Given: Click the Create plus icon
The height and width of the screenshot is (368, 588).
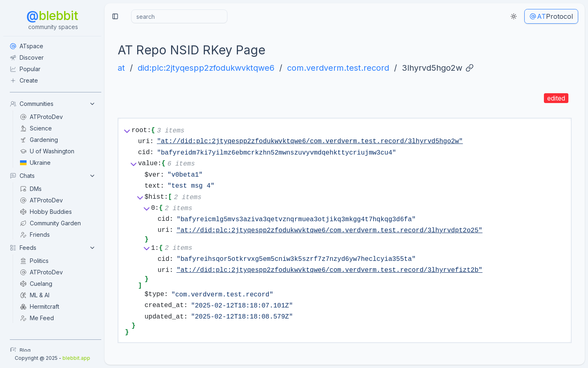Looking at the screenshot, I should point(13,81).
